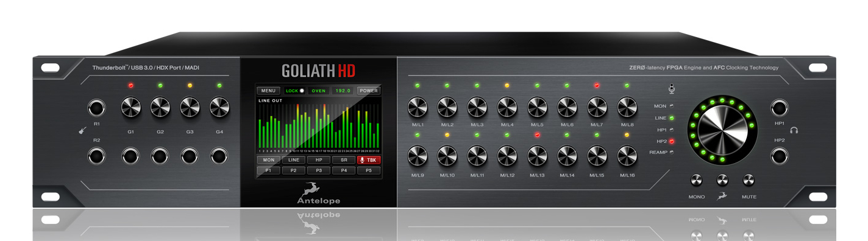Click the yellow LED above M/L4
This screenshot has width=868, height=241.
(x=507, y=85)
